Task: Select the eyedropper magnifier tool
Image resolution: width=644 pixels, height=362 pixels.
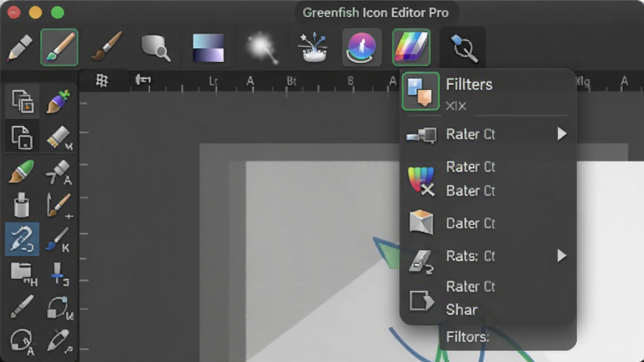Action: point(464,48)
